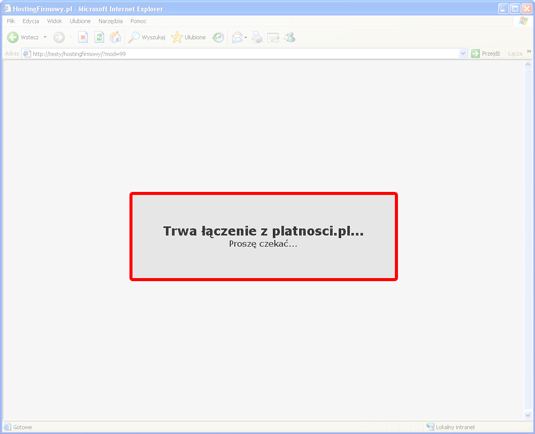The image size is (535, 434).
Task: Close the Internet Explorer window
Action: click(x=527, y=9)
